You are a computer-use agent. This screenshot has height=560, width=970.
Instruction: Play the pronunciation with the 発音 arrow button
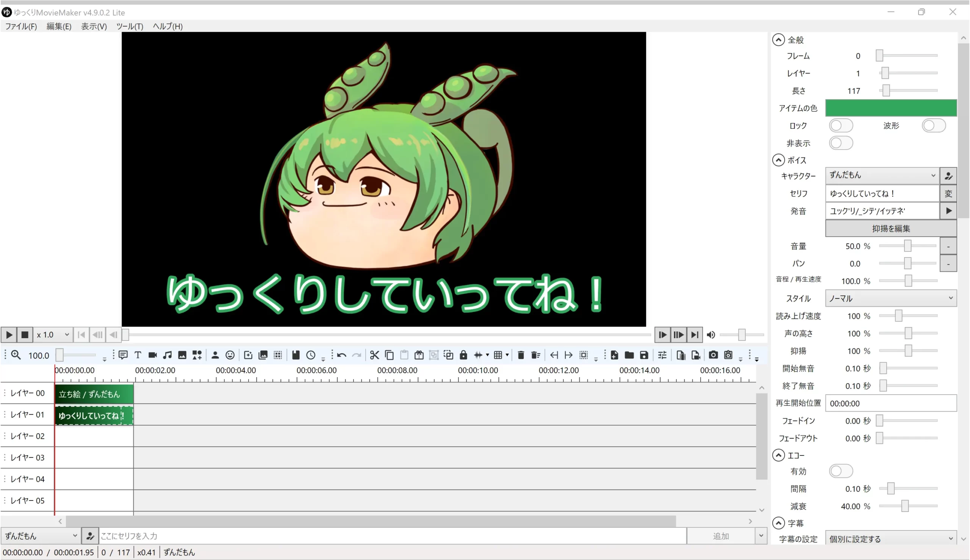pos(948,211)
